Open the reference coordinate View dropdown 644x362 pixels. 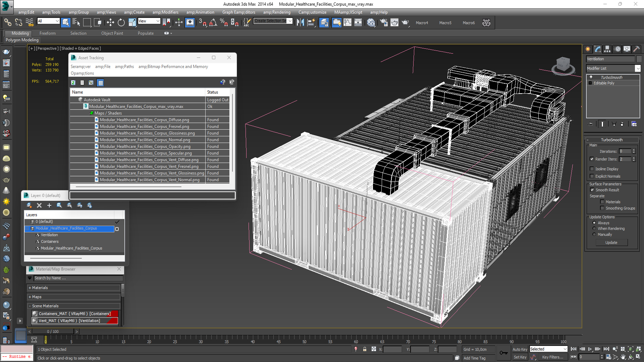click(158, 21)
